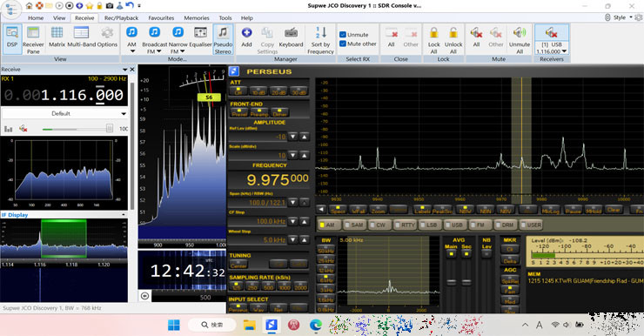Open the Narrow FM dropdown
The image size is (644, 336).
(183, 51)
